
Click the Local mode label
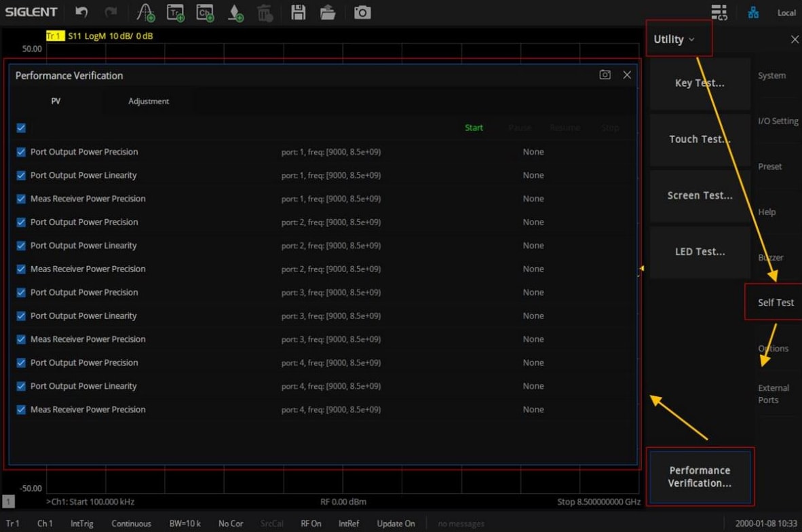786,13
